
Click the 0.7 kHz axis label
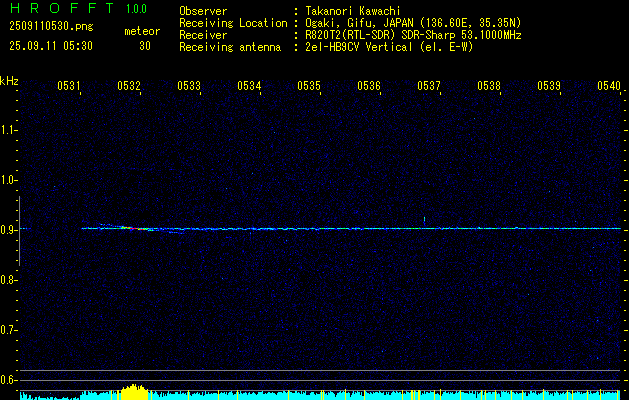point(8,330)
